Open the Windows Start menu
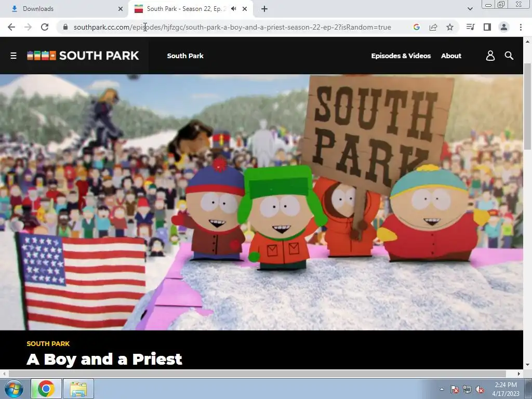 (14, 389)
